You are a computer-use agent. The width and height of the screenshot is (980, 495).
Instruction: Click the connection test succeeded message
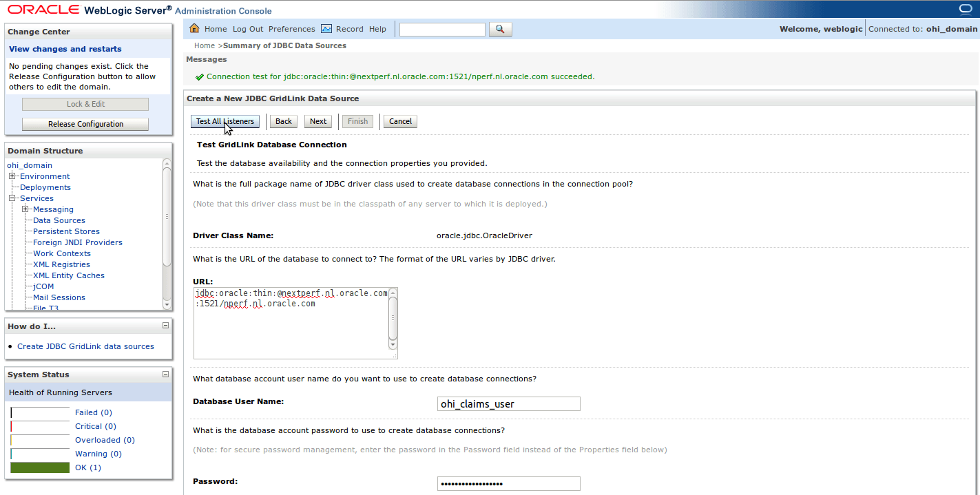[x=400, y=76]
